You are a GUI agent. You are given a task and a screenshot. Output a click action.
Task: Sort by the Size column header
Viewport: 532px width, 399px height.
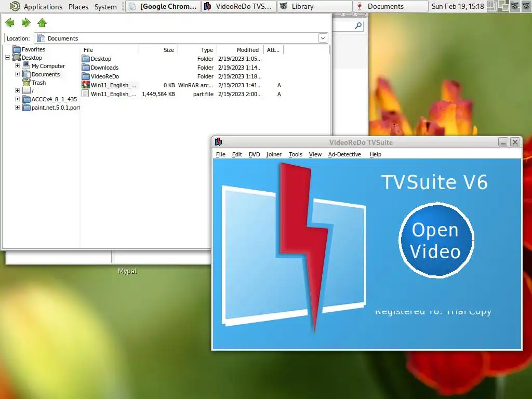[158, 50]
